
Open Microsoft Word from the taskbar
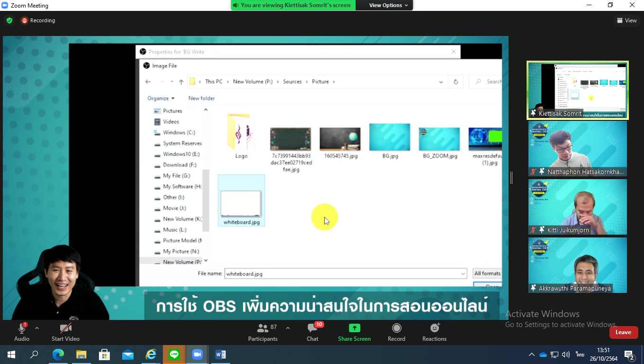point(220,355)
